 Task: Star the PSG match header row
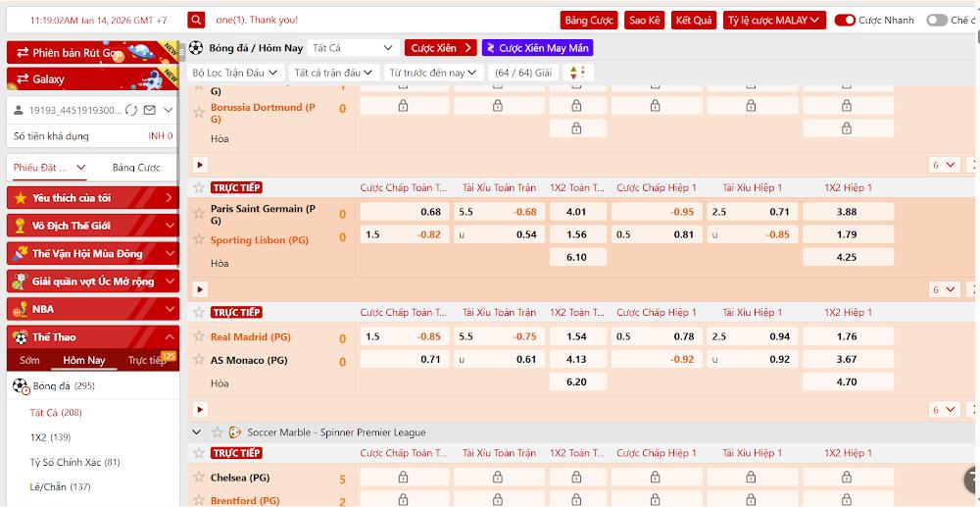[199, 187]
